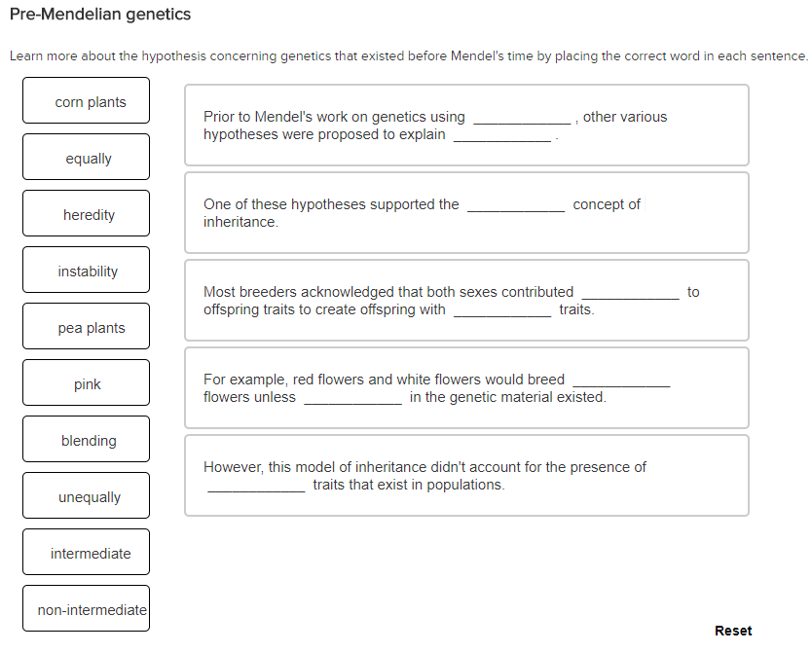Select the "blending" word tile
This screenshot has height=652, width=812.
point(86,439)
